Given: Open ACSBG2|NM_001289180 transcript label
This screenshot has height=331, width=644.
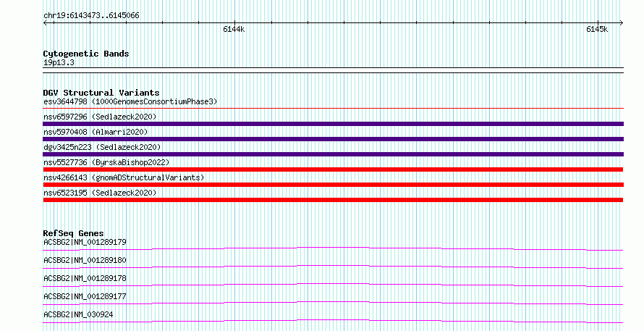Looking at the screenshot, I should coord(85,260).
